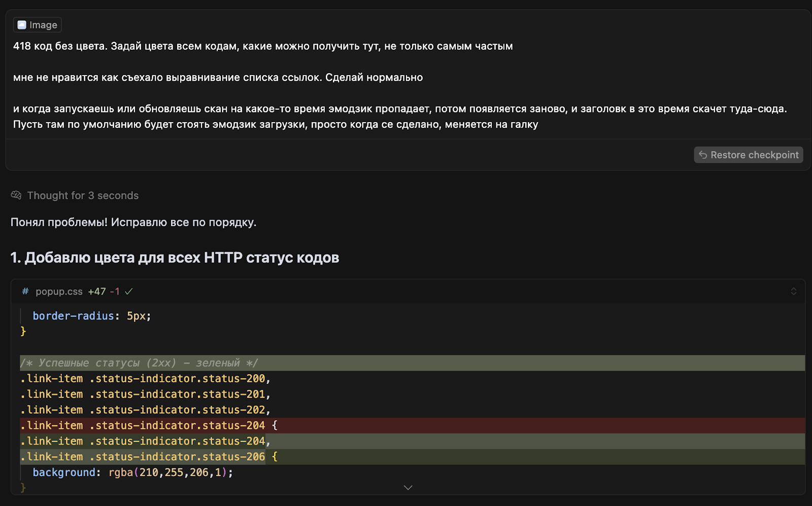Click the heading about HTTP статус кодов
812x506 pixels.
pos(175,258)
